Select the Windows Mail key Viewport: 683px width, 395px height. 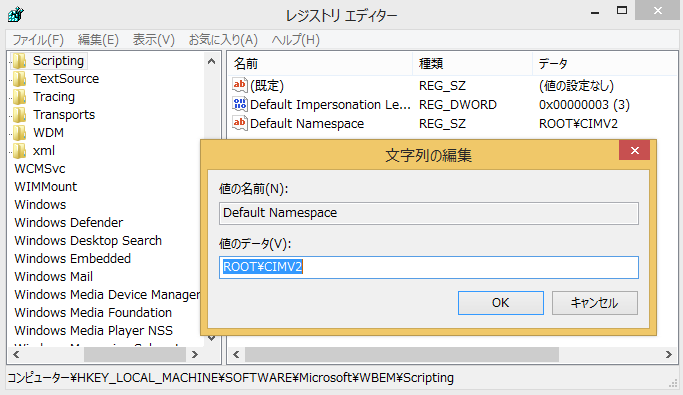(x=53, y=277)
